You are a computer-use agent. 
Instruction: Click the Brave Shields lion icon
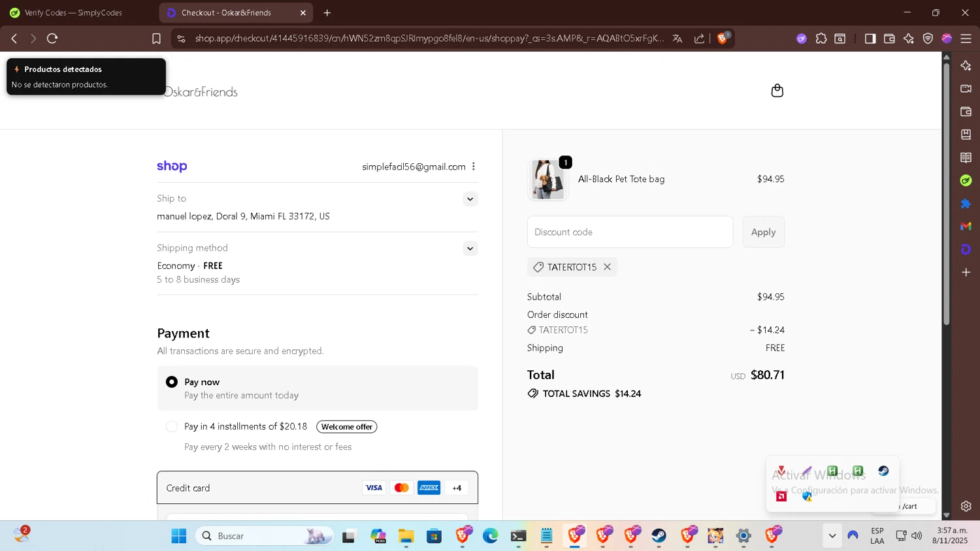point(723,39)
